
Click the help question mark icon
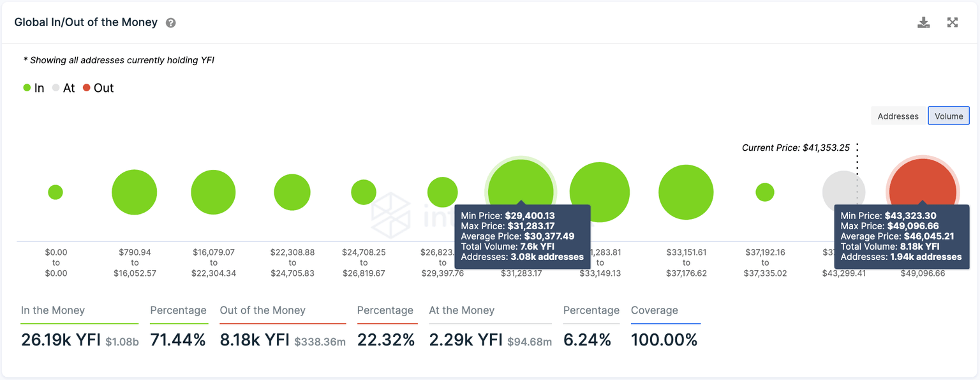(x=170, y=22)
